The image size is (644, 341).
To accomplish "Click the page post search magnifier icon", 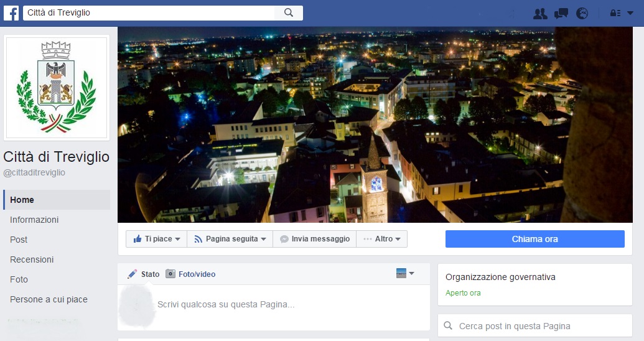I will point(448,326).
